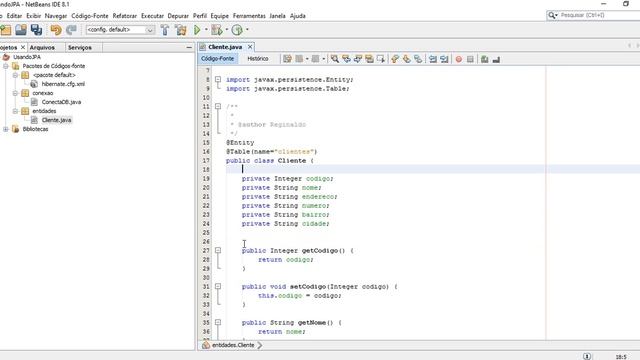Run the project with green play icon
Image resolution: width=640 pixels, height=360 pixels.
tap(197, 30)
